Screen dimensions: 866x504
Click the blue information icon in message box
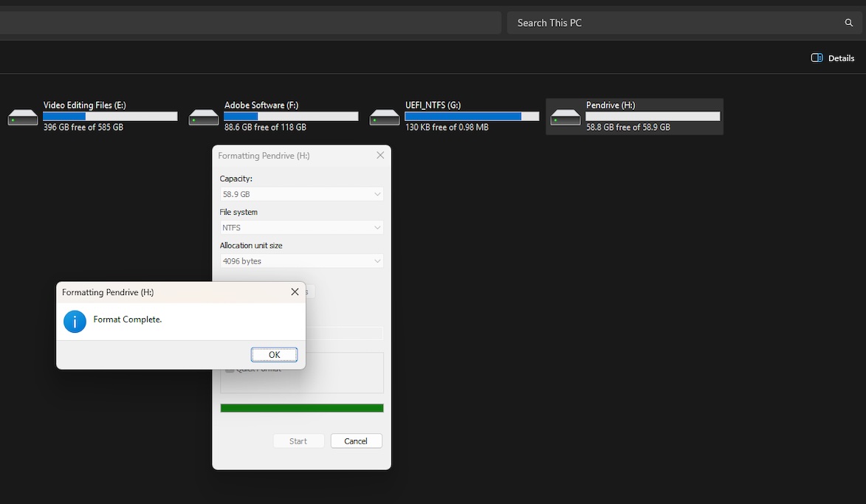coord(75,321)
